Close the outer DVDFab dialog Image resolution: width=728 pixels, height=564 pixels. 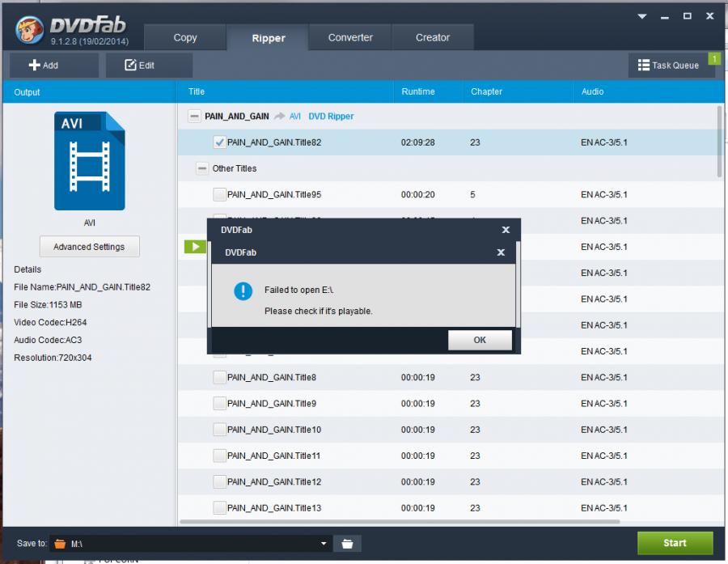point(506,230)
